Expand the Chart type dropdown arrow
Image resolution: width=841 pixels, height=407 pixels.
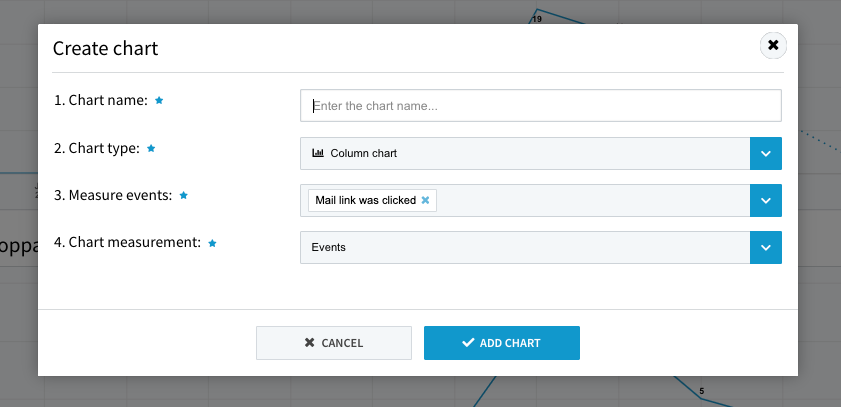pos(765,153)
